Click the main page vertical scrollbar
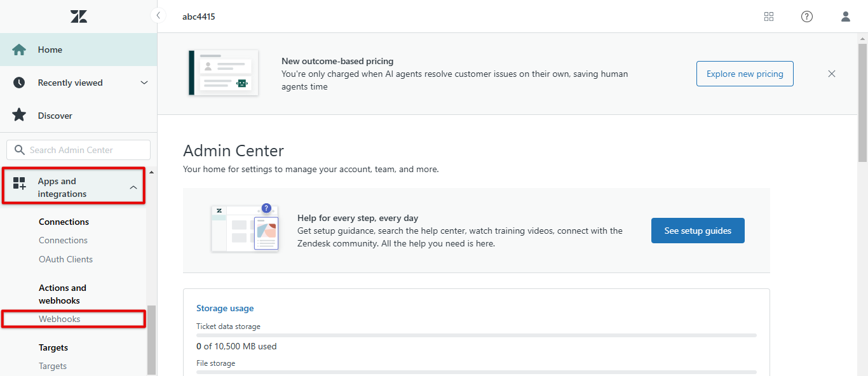Screen dimensions: 868x376 pos(862,103)
